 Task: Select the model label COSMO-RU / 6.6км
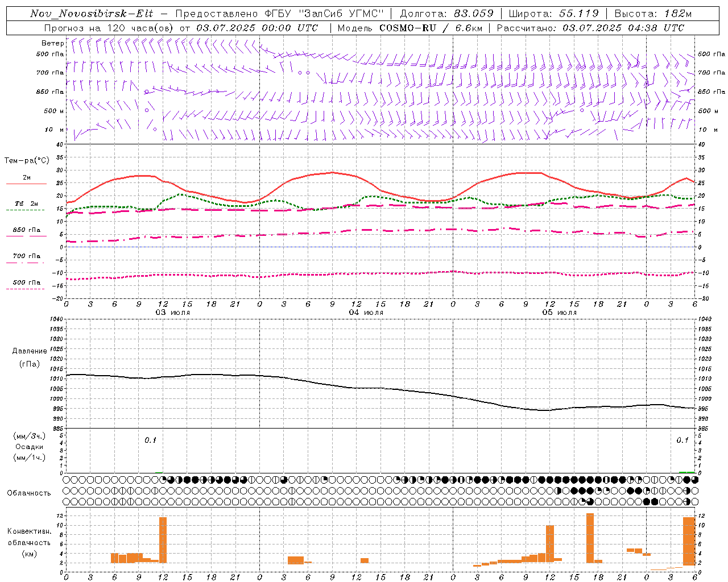[431, 28]
